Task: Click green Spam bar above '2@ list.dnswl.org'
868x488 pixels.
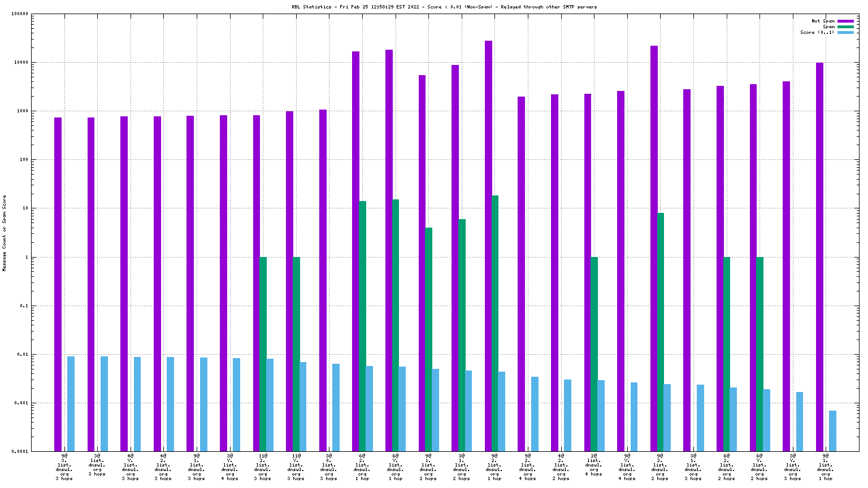Action: coord(594,354)
